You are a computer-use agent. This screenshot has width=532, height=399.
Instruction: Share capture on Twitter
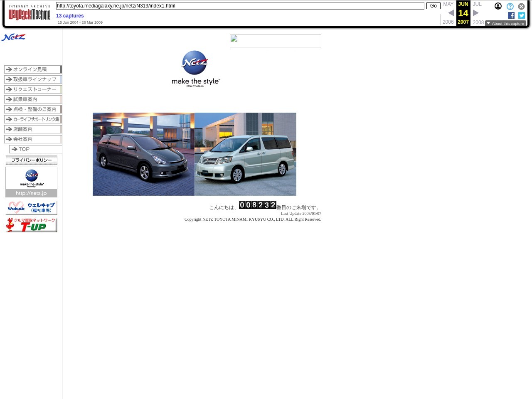[522, 15]
